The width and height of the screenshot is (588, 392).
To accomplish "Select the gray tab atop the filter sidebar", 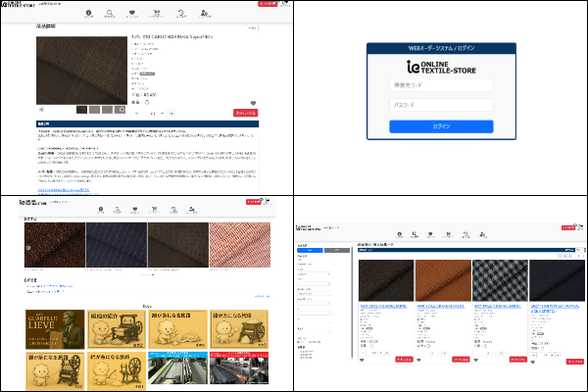I will coord(338,252).
